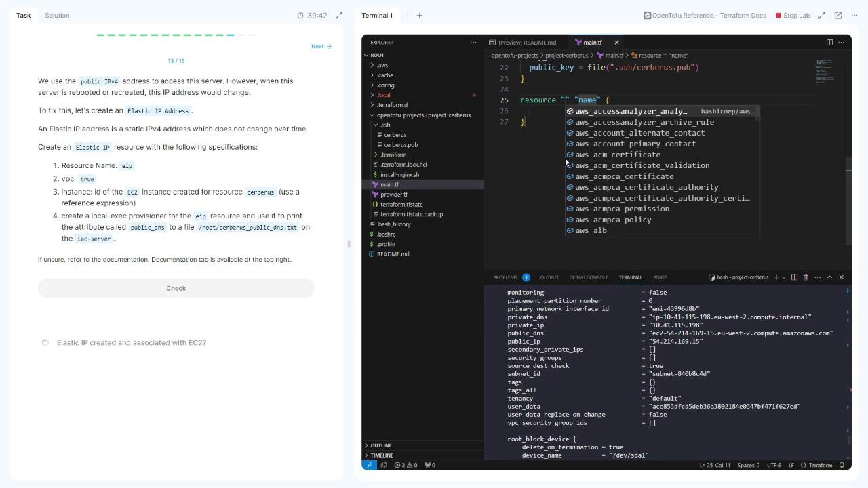This screenshot has width=868, height=488.
Task: Open the notifications bell in the status bar
Action: [842, 465]
